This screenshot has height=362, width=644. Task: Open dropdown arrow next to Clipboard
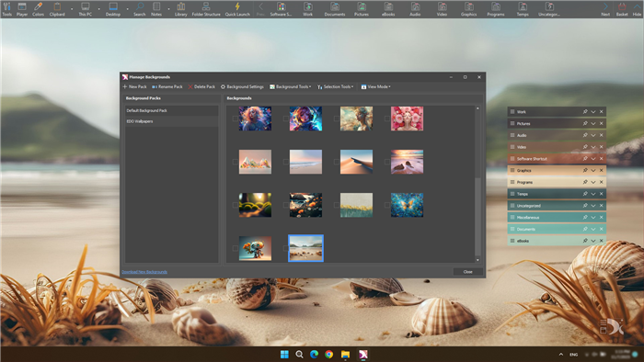[72, 8]
